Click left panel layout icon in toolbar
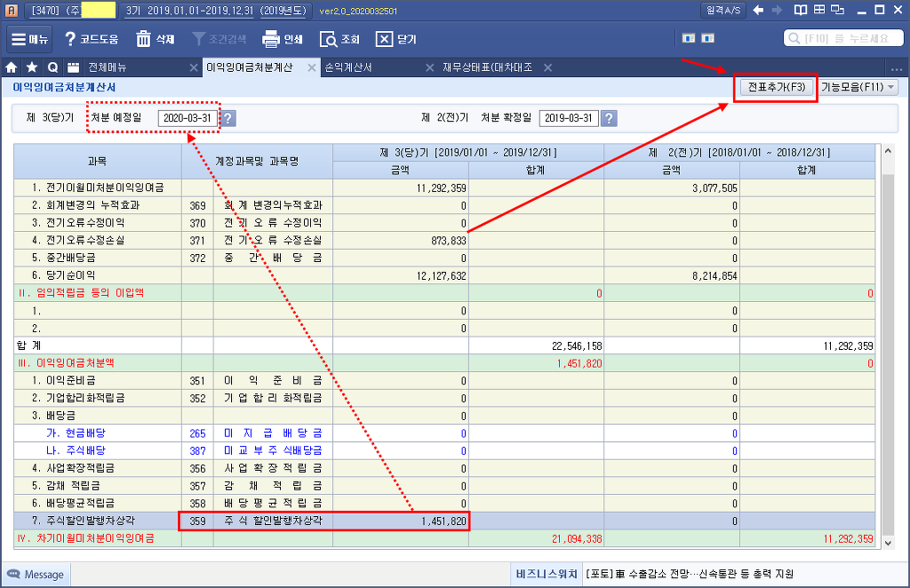The width and height of the screenshot is (910, 588). (689, 38)
